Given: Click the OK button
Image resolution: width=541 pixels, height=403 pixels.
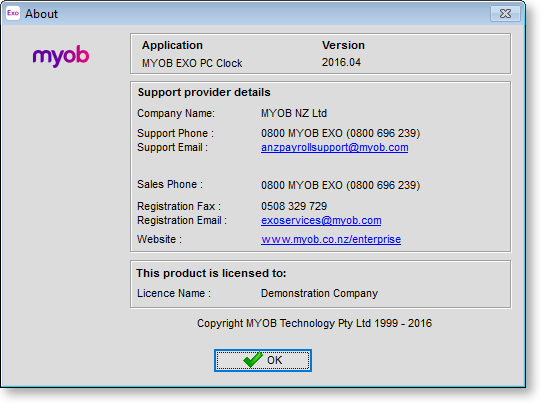Looking at the screenshot, I should [263, 360].
